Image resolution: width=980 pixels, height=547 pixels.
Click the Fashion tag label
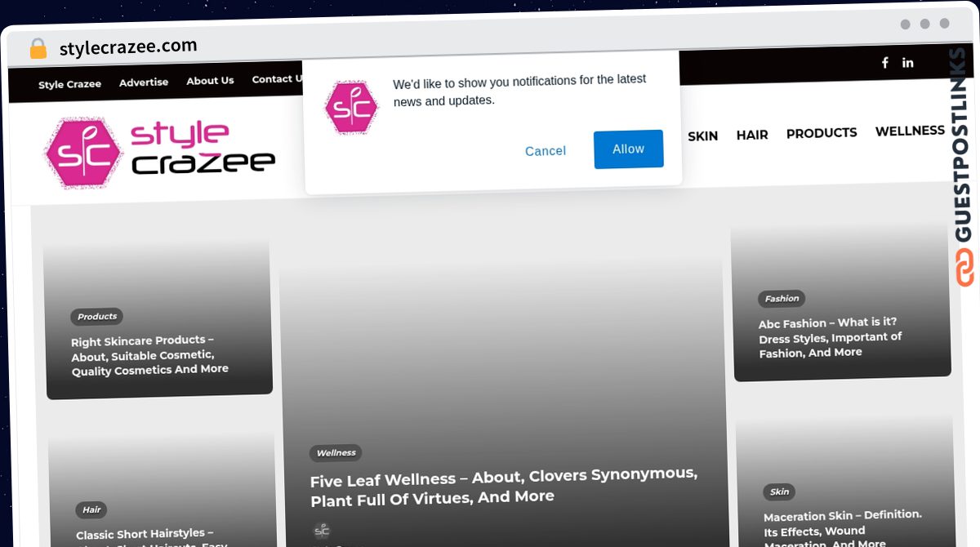pyautogui.click(x=782, y=299)
